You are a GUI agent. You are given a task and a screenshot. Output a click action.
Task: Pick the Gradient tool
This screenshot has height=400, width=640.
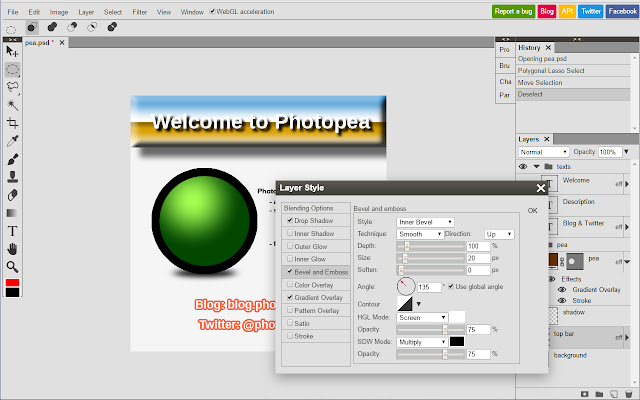point(12,213)
